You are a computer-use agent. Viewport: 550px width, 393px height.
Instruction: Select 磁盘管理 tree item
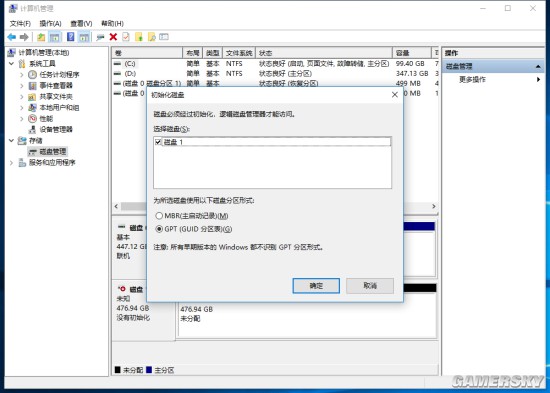pos(53,152)
